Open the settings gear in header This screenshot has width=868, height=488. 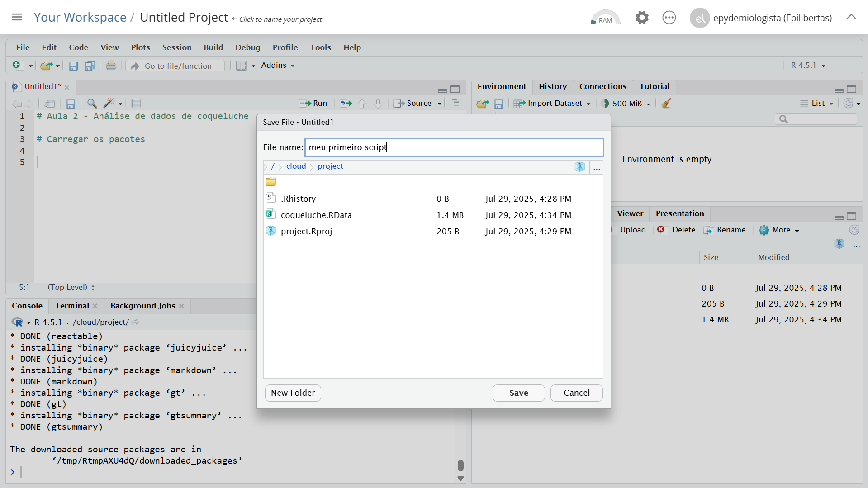[x=641, y=18]
